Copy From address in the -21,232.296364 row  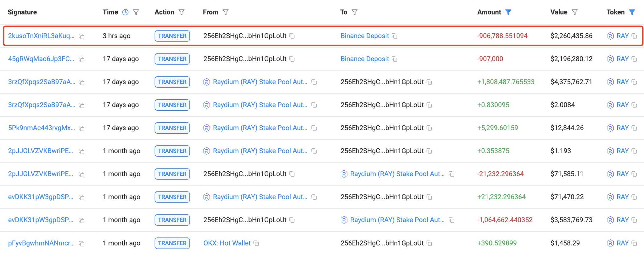pyautogui.click(x=292, y=174)
